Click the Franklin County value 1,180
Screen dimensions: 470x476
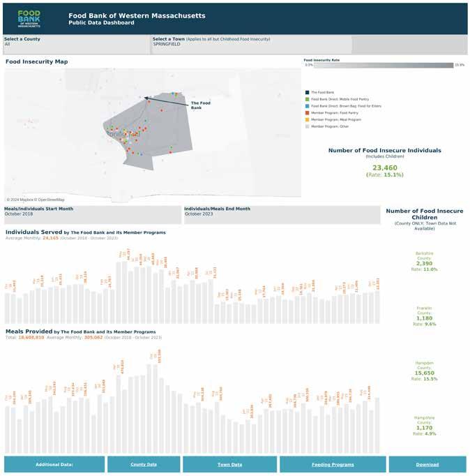point(424,318)
